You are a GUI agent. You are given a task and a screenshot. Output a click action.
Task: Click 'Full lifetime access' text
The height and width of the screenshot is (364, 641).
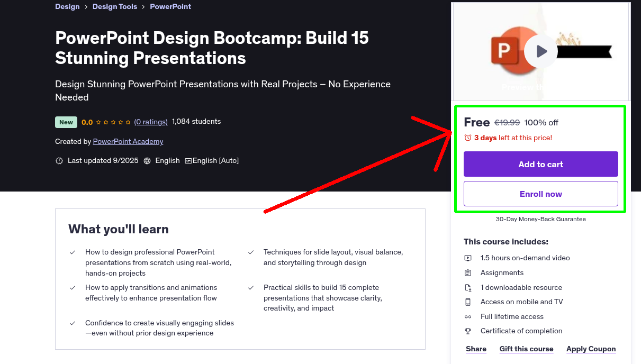512,317
